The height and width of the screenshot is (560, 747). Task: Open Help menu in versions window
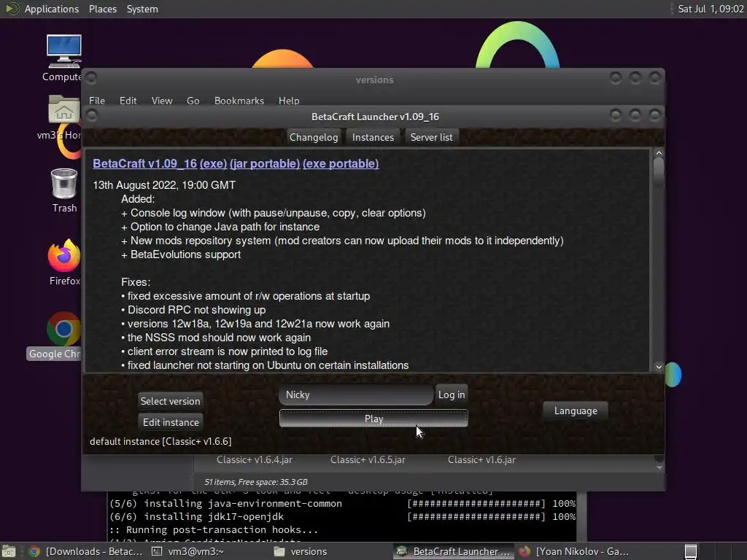click(289, 101)
